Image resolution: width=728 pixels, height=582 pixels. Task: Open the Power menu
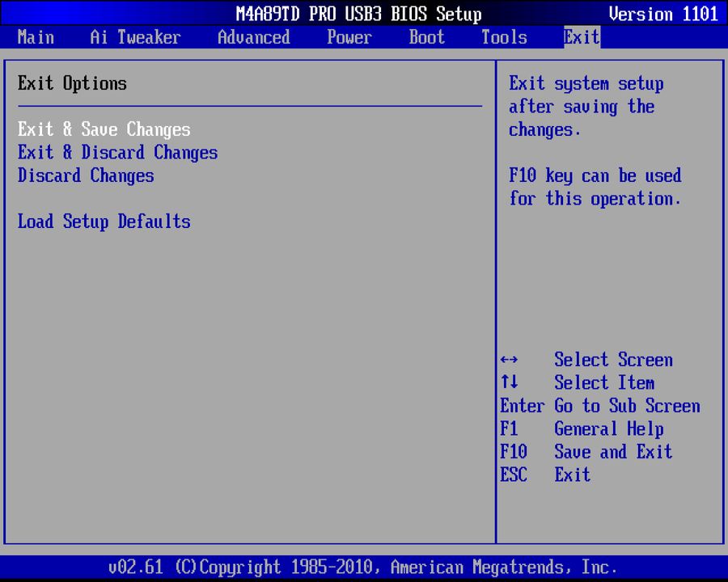pyautogui.click(x=349, y=37)
